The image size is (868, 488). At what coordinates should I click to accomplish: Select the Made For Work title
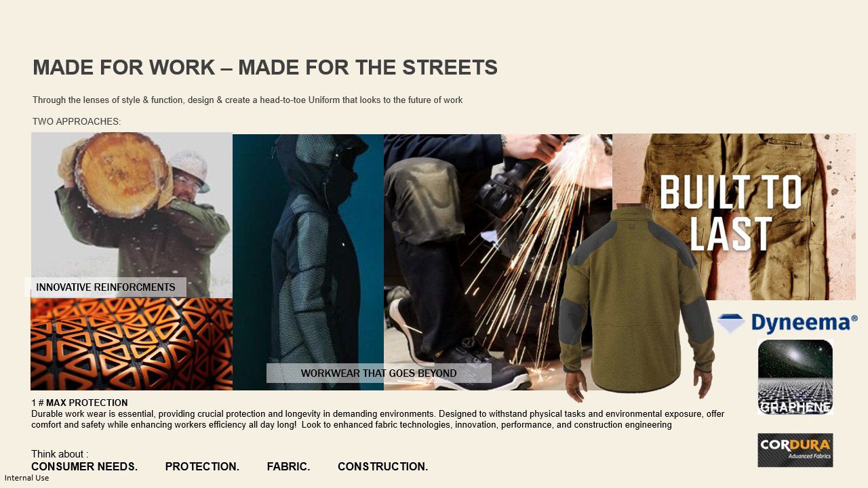pyautogui.click(x=265, y=68)
